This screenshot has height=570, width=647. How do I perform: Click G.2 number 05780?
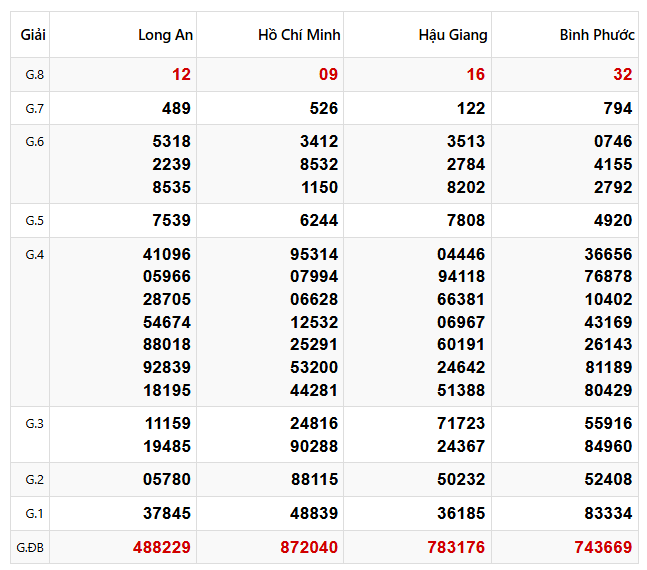point(167,480)
